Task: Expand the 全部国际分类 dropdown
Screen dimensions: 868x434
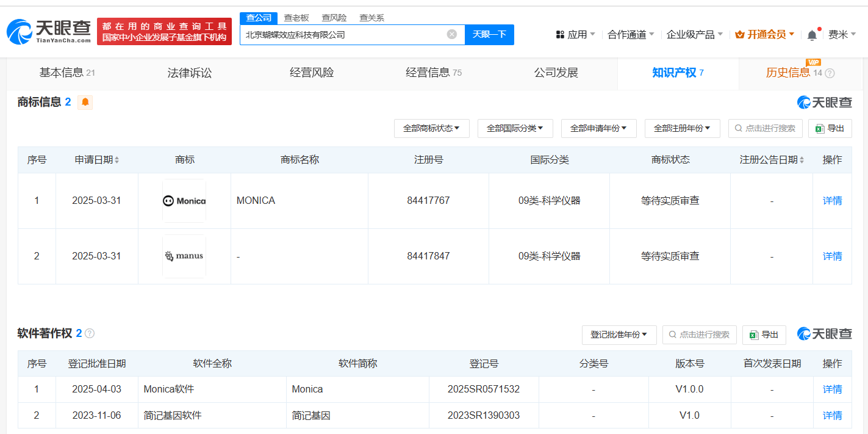Action: pos(515,128)
